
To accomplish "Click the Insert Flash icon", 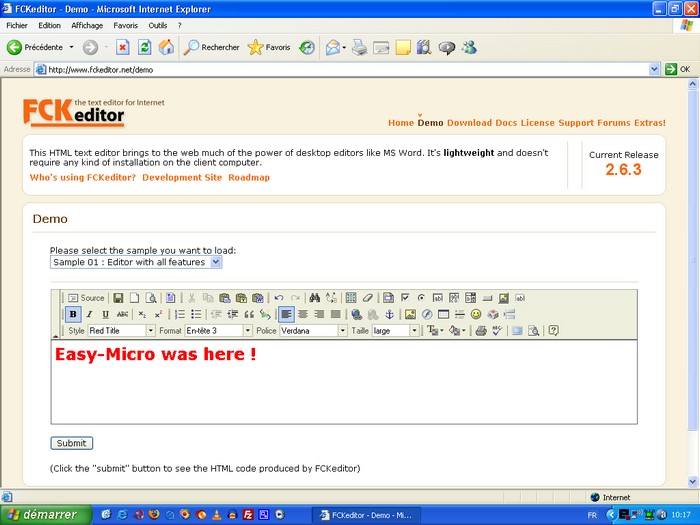I will click(427, 314).
